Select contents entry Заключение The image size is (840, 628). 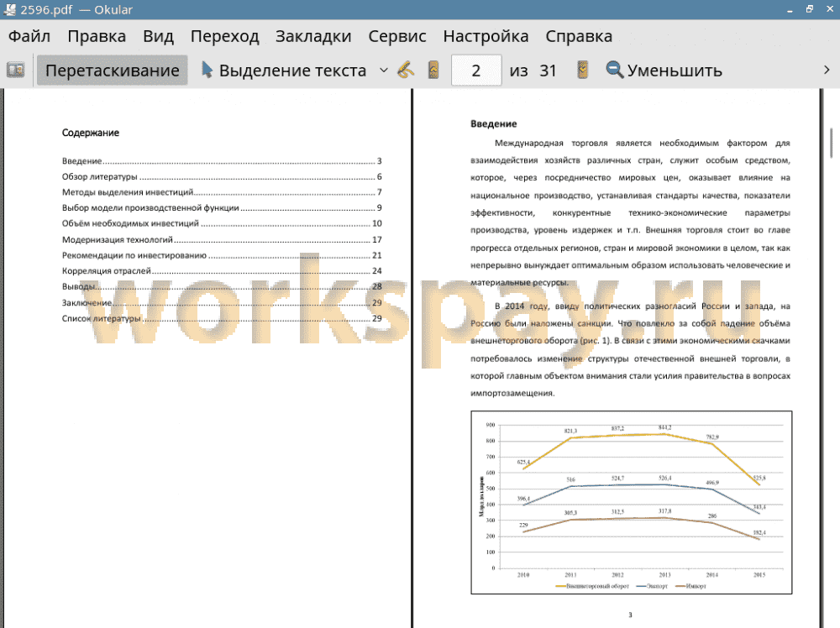[x=222, y=302]
